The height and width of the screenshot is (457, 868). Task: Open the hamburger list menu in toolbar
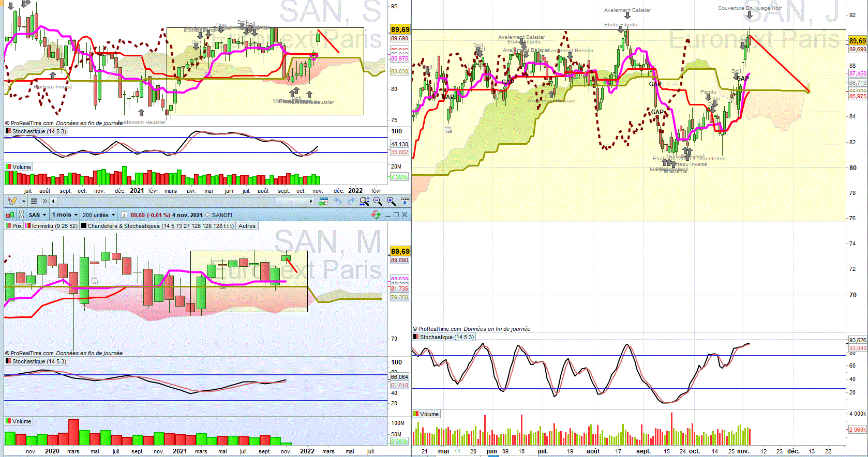[x=34, y=201]
